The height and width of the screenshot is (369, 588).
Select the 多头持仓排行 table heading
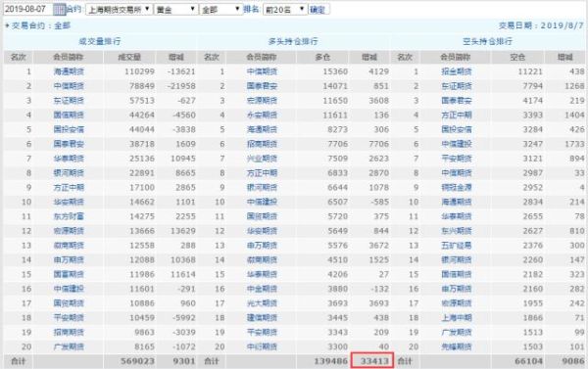pyautogui.click(x=293, y=41)
